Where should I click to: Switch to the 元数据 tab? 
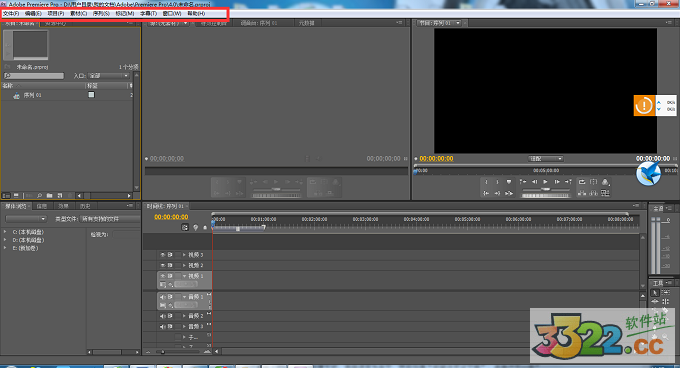(x=306, y=23)
